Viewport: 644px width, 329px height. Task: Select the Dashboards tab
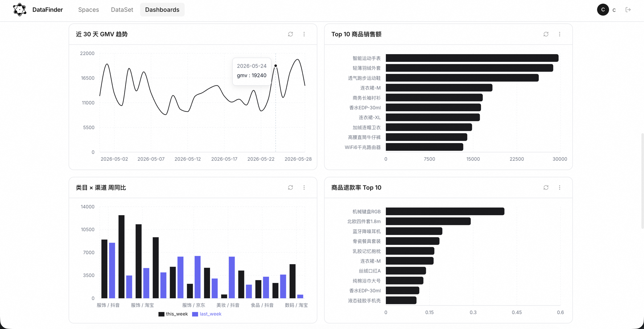click(162, 10)
